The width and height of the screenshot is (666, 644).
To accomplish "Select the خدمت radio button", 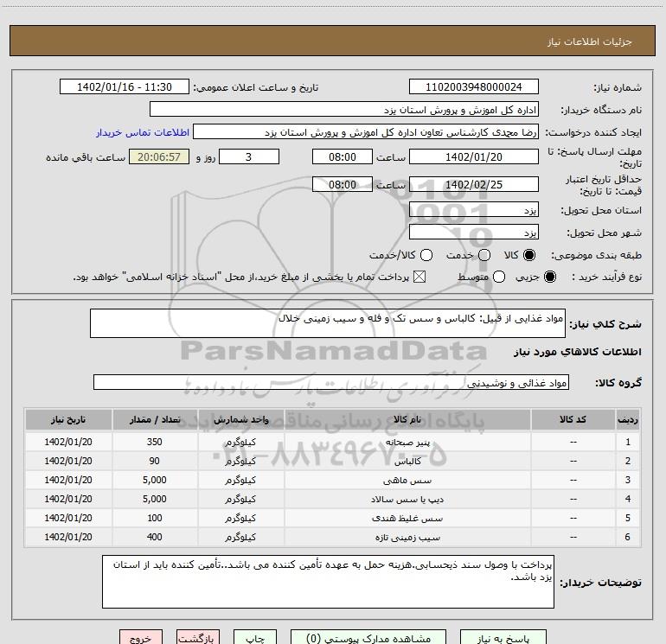I will 484,255.
